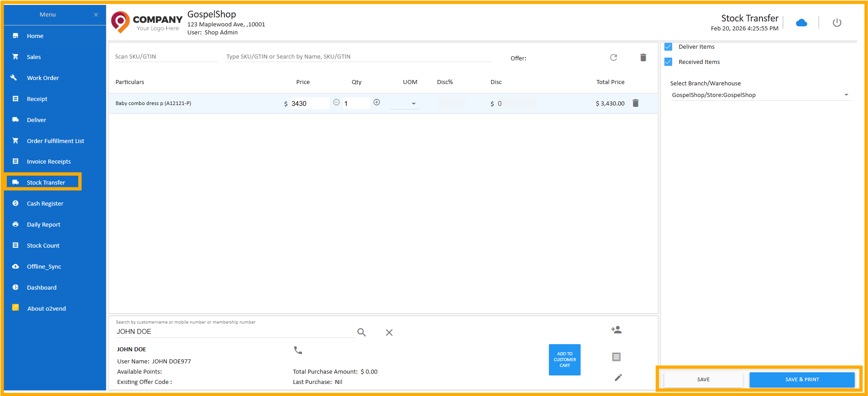Decrease quantity with the minus icon
Screen dimensions: 868x396
click(336, 102)
